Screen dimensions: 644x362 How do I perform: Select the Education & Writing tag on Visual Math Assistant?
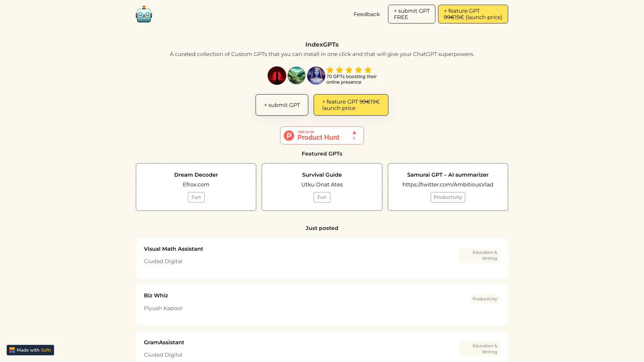[479, 255]
